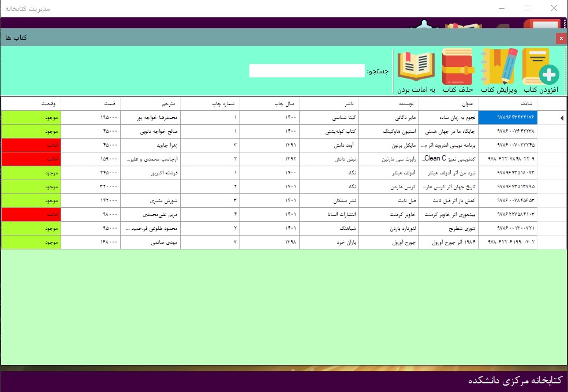
Task: Sort by the شابک column header
Action: point(508,104)
